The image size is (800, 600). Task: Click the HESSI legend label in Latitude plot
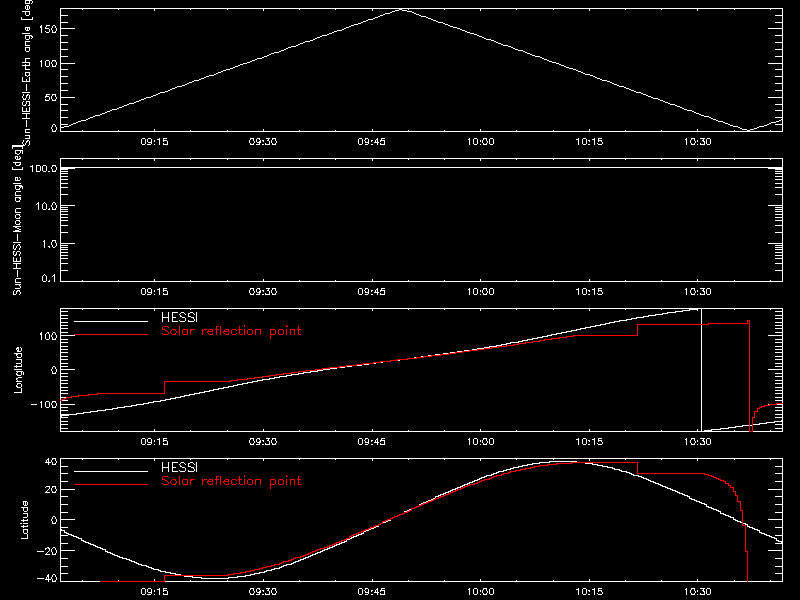click(179, 467)
